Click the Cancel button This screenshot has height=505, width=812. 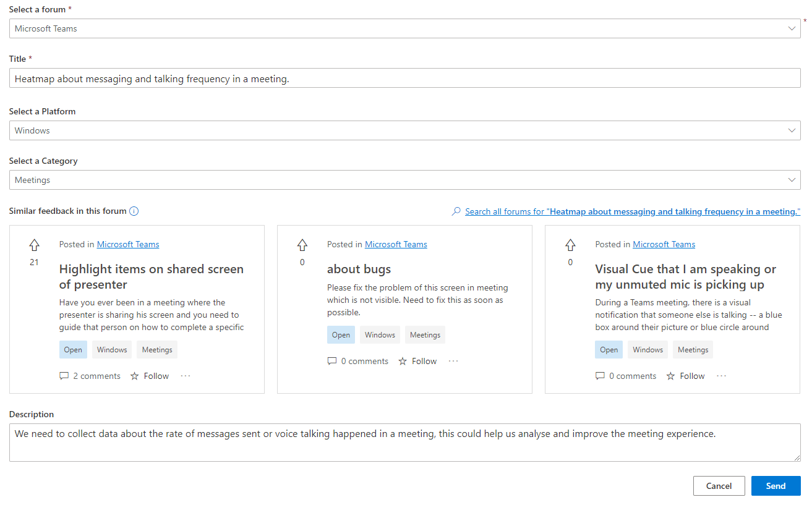(719, 486)
